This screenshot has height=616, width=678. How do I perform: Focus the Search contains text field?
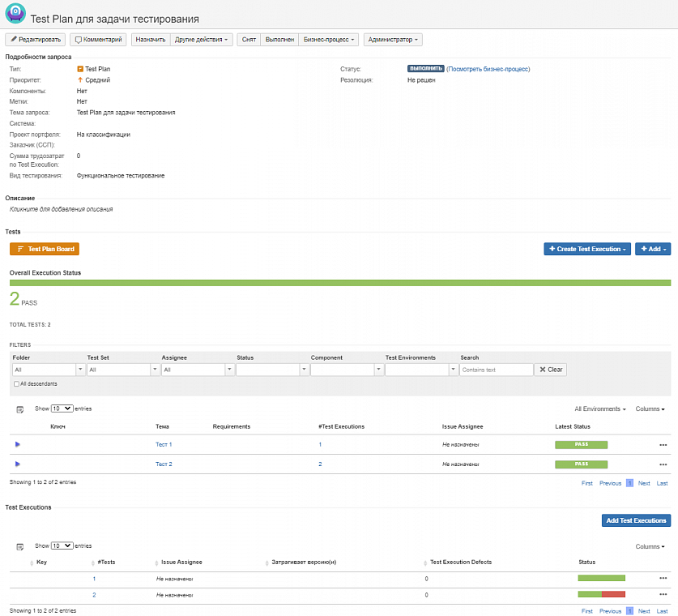pos(496,370)
